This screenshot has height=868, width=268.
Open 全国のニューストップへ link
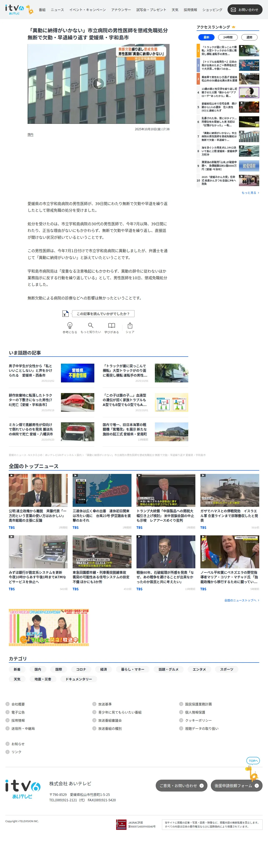tap(242, 600)
